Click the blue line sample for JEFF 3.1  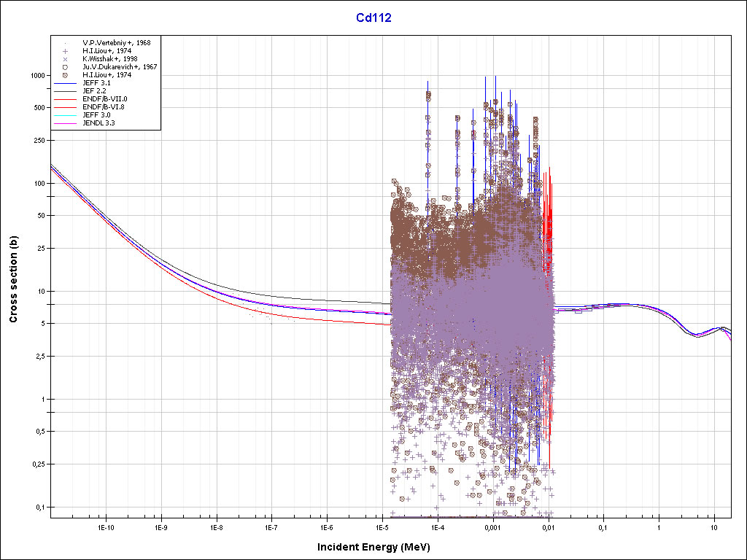(x=65, y=83)
